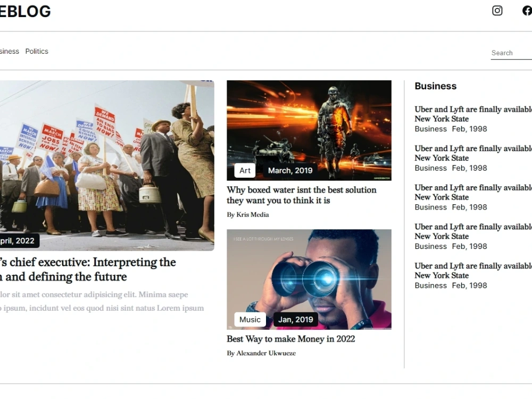
Task: Open the Instagram icon in header
Action: point(497,11)
